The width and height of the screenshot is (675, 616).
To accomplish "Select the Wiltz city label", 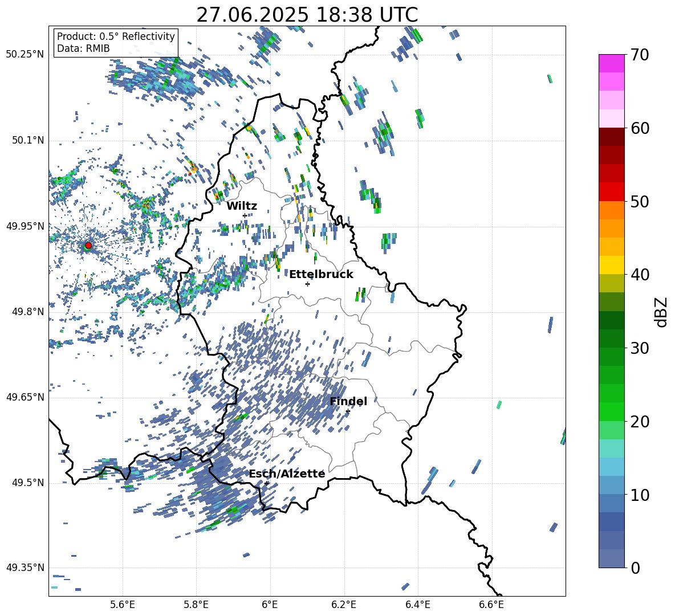I will pos(242,206).
